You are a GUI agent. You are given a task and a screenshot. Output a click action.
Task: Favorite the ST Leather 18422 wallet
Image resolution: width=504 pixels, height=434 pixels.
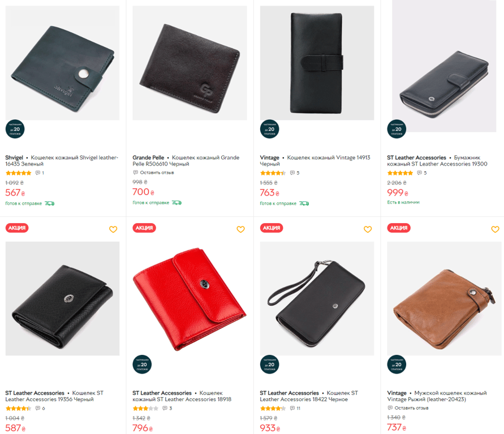(x=368, y=229)
